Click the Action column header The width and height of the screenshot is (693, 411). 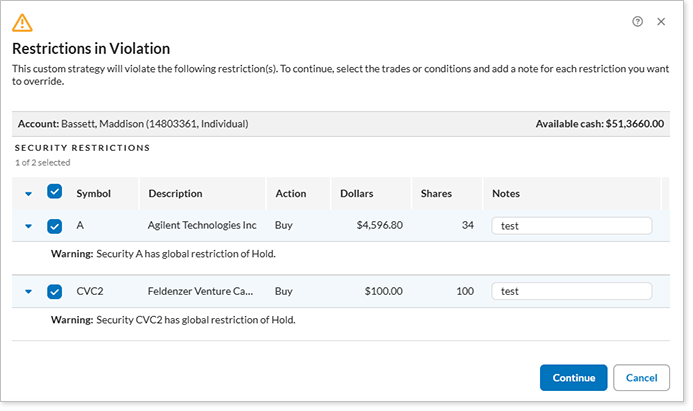point(290,193)
